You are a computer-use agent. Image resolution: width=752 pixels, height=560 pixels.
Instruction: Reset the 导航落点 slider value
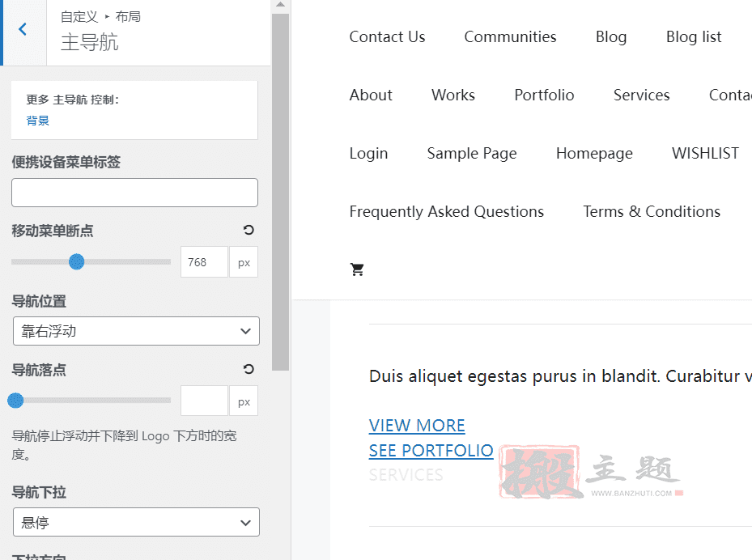coord(249,369)
